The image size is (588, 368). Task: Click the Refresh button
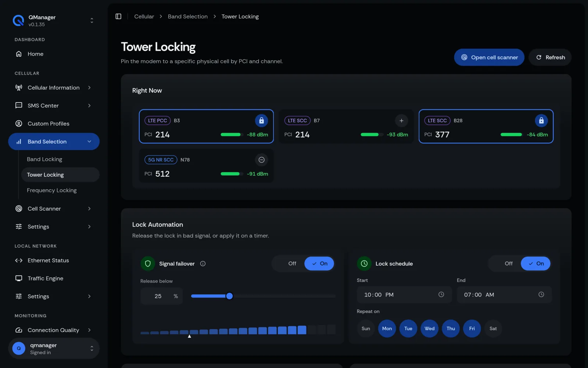pyautogui.click(x=550, y=57)
